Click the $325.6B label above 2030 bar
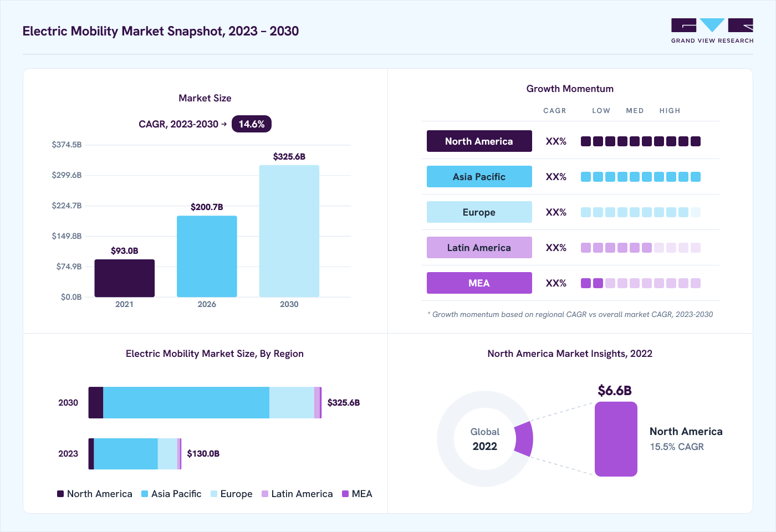The width and height of the screenshot is (776, 532). coord(289,157)
